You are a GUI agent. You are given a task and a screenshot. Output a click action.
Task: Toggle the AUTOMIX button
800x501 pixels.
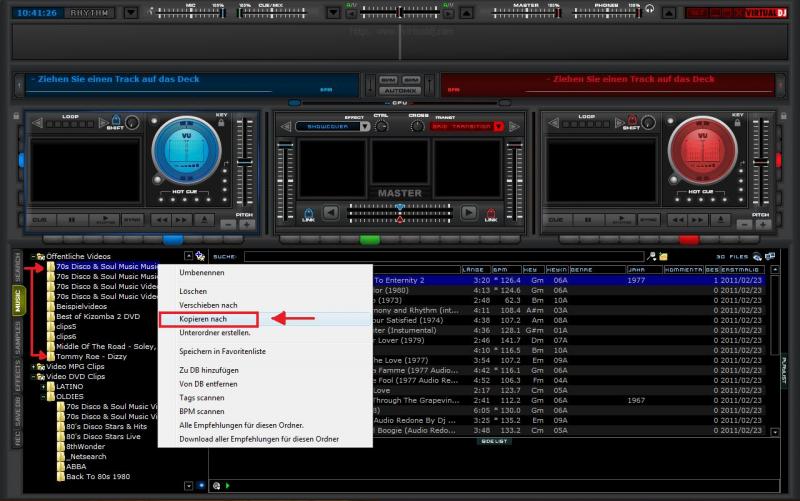coord(399,89)
